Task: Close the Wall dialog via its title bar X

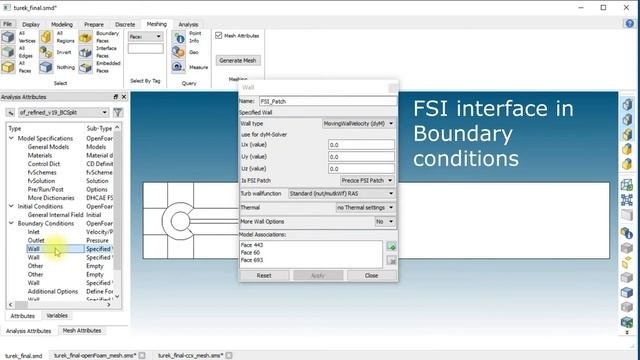Action: (x=393, y=87)
